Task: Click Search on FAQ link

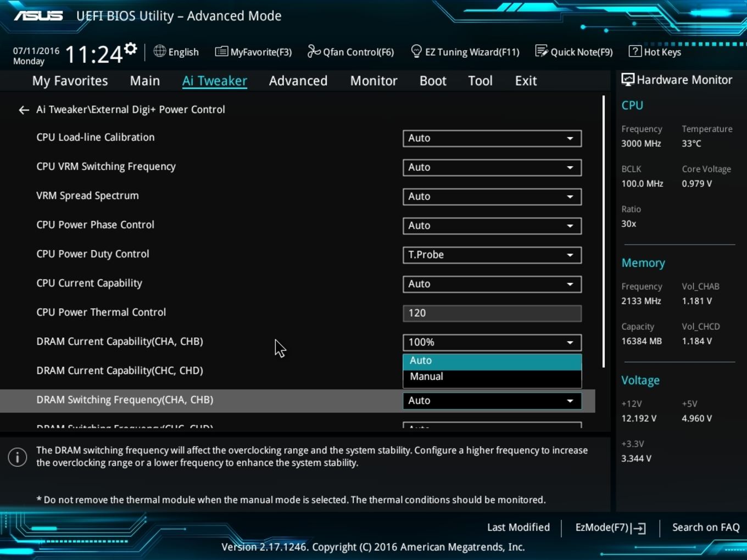Action: click(x=706, y=528)
